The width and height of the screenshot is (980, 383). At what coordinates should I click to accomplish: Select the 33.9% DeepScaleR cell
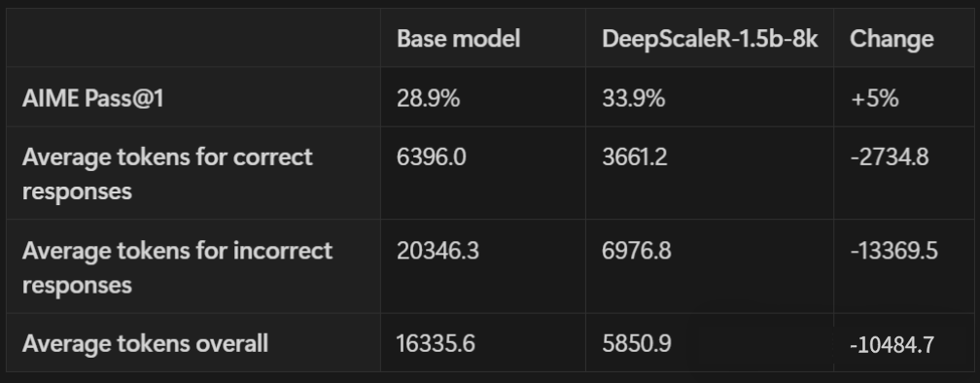point(634,99)
